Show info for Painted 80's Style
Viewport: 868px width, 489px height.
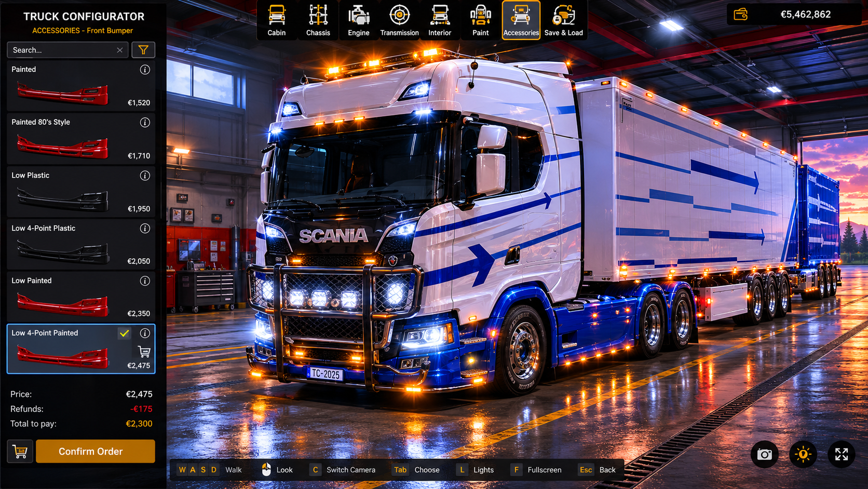(x=145, y=123)
